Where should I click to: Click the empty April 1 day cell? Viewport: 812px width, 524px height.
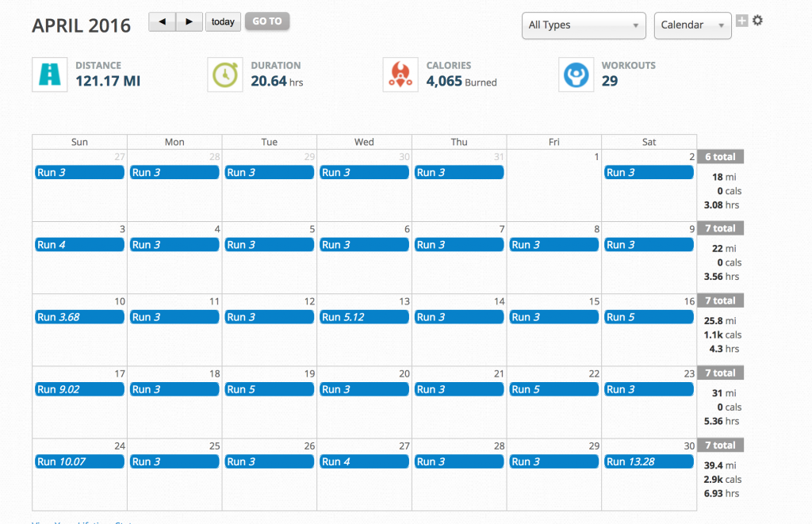(x=554, y=186)
